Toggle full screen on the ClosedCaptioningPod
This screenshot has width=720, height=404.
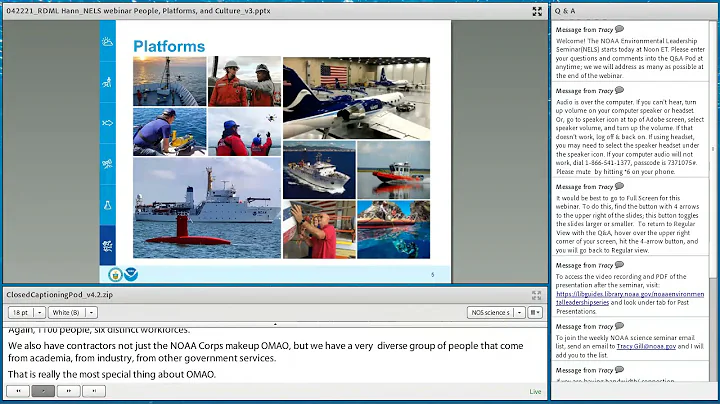[536, 295]
